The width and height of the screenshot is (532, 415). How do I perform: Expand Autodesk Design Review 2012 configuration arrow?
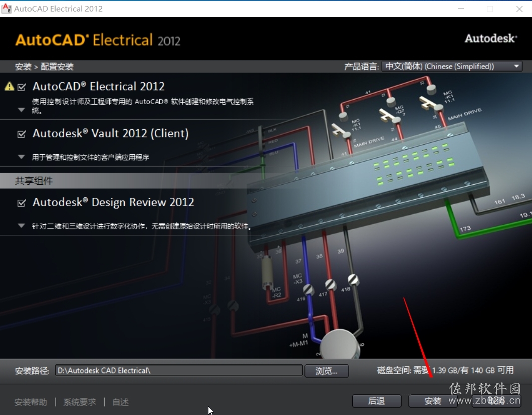click(x=22, y=226)
